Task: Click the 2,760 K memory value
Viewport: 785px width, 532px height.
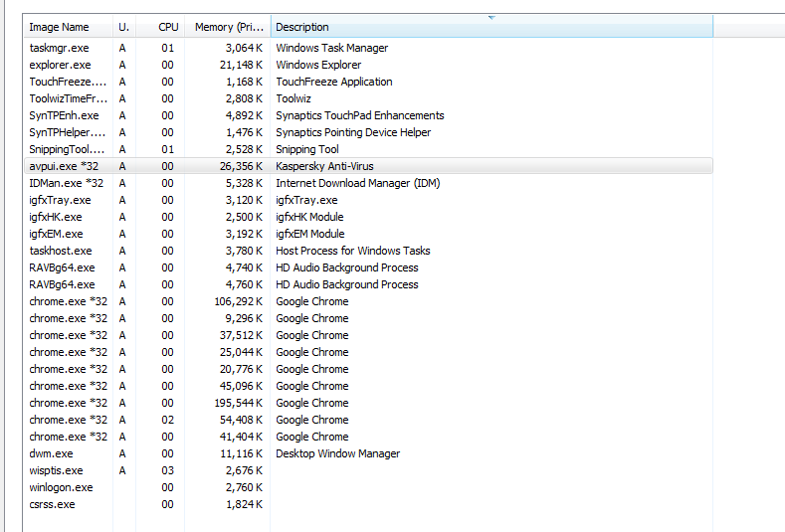Action: pyautogui.click(x=244, y=487)
